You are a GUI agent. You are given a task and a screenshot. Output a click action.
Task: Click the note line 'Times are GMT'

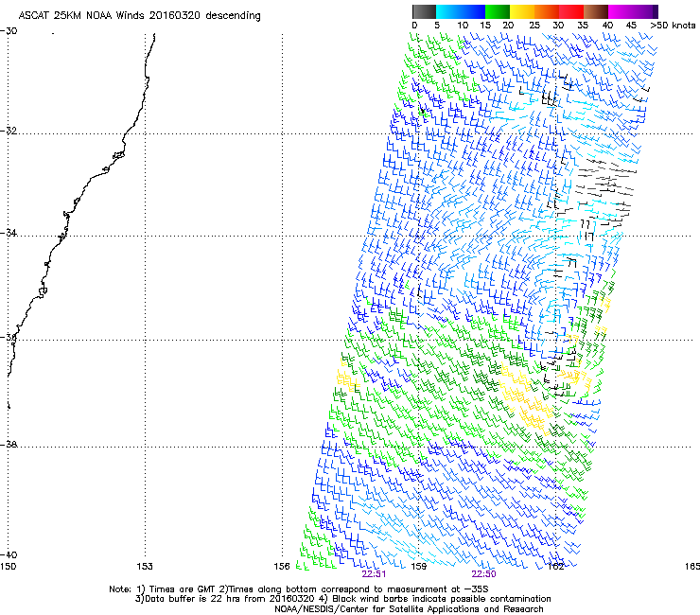coord(182,589)
